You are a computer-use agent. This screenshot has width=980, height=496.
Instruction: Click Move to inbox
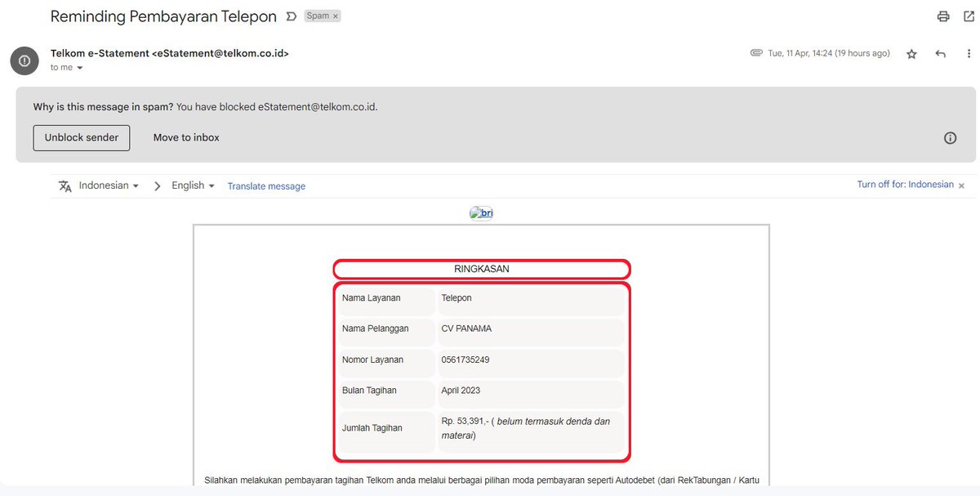click(186, 137)
